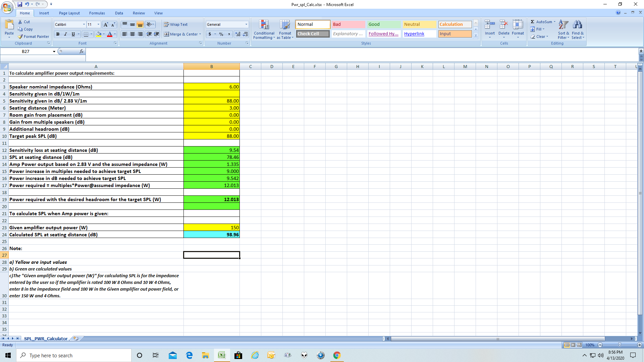Open the font size dropdown
The image size is (644, 362).
click(98, 24)
